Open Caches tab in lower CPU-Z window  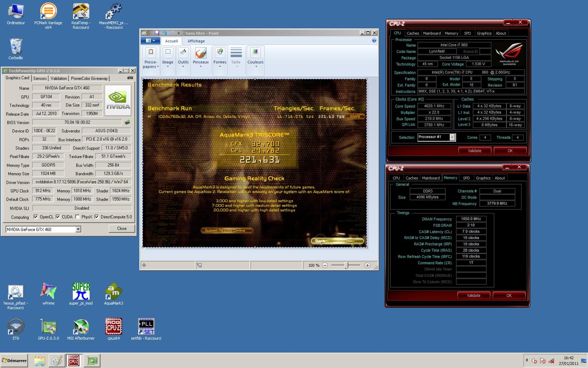point(412,178)
